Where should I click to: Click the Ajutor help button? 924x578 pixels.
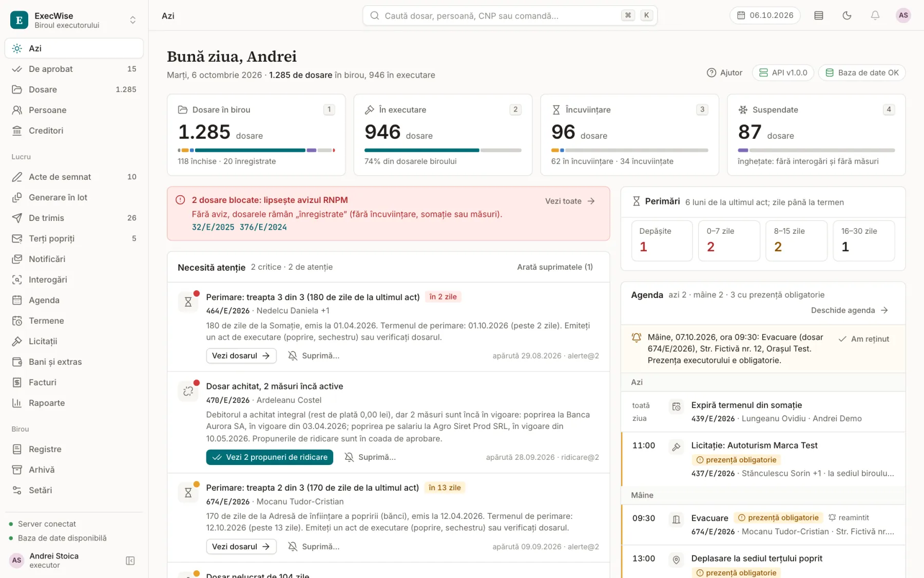point(724,72)
